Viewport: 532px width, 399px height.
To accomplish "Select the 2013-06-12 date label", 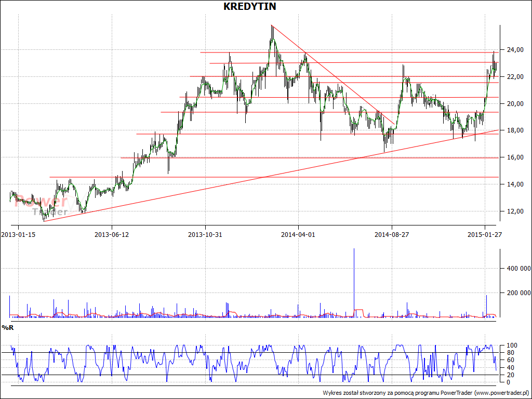I will pos(112,234).
